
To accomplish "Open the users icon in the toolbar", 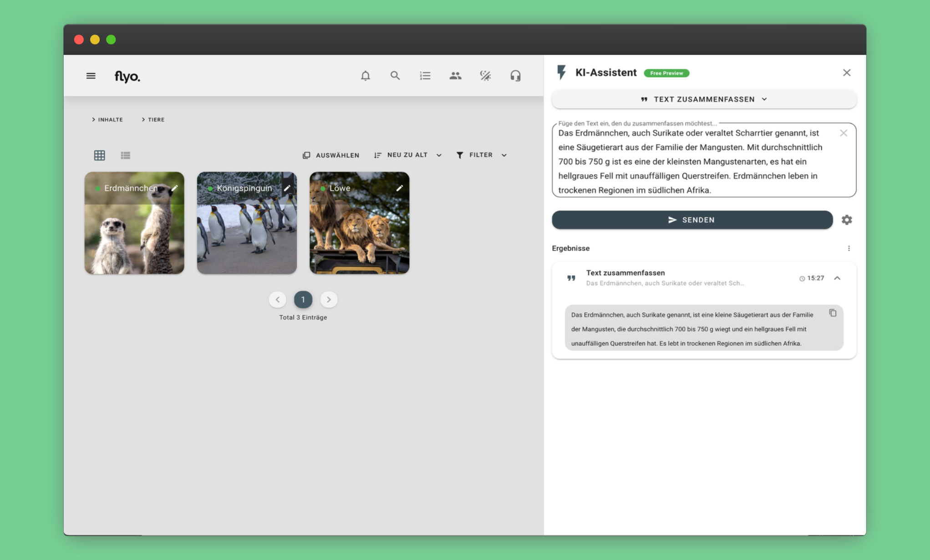I will [x=455, y=76].
